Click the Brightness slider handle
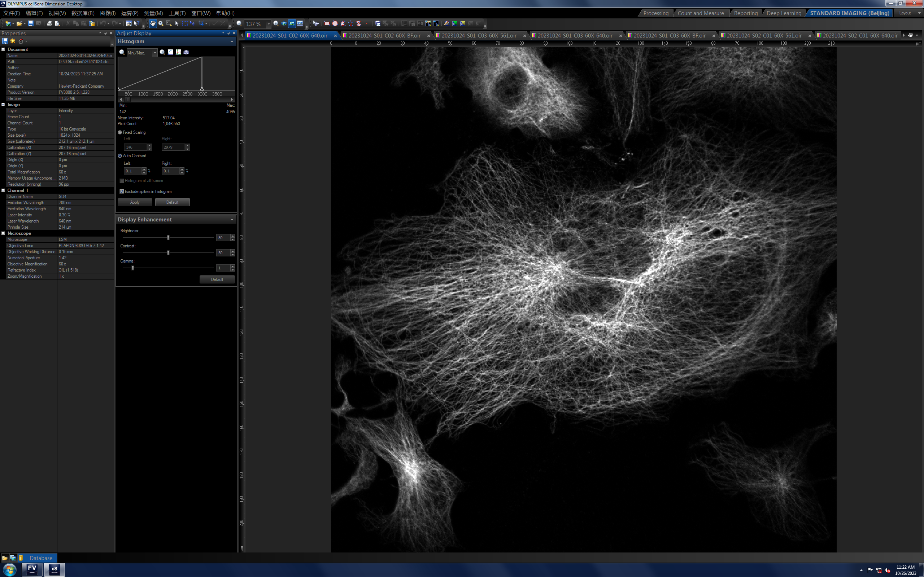The width and height of the screenshot is (924, 577). [x=169, y=238]
